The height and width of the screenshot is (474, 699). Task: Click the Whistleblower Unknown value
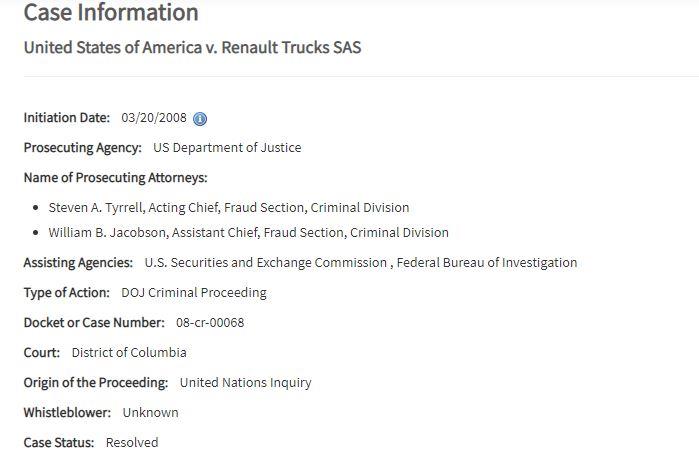point(150,412)
